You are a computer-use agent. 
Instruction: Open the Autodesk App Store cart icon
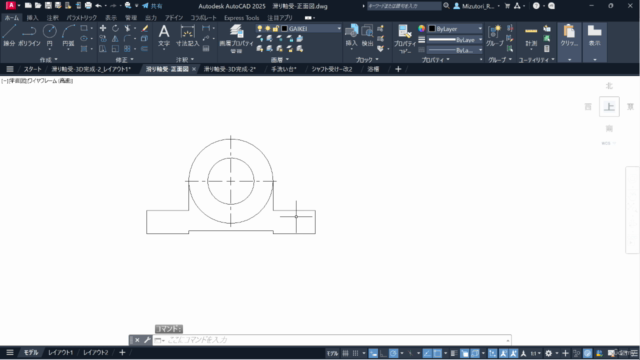507,6
